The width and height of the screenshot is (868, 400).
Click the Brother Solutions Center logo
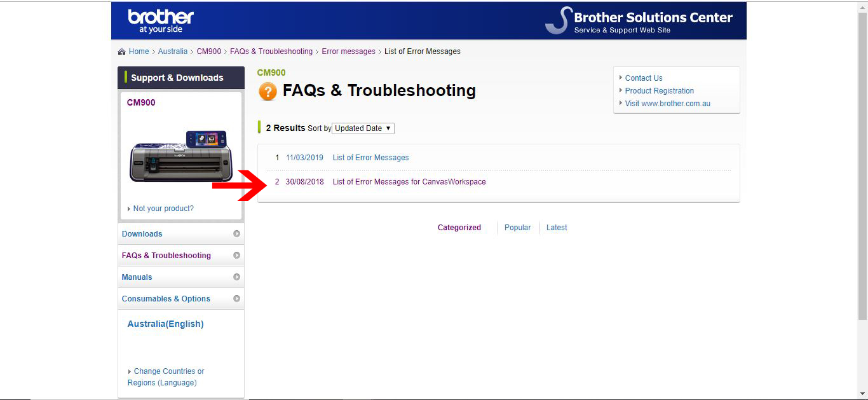[x=639, y=21]
